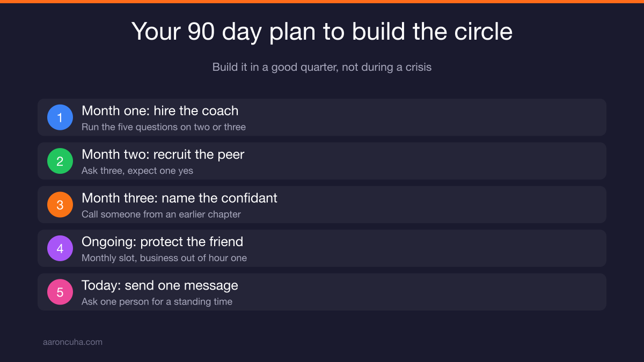644x362 pixels.
Task: Click 'Monthly slot, business out of hour one'
Action: pos(164,258)
